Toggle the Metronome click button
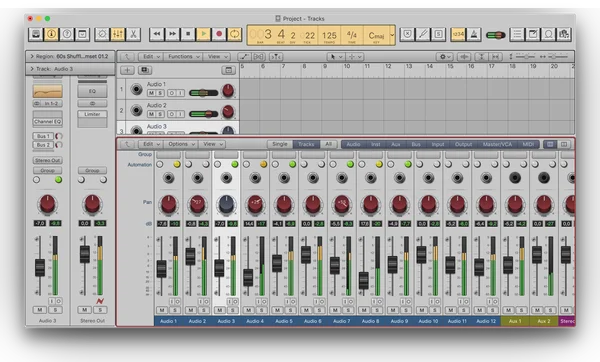Image resolution: width=600 pixels, height=362 pixels. point(474,34)
